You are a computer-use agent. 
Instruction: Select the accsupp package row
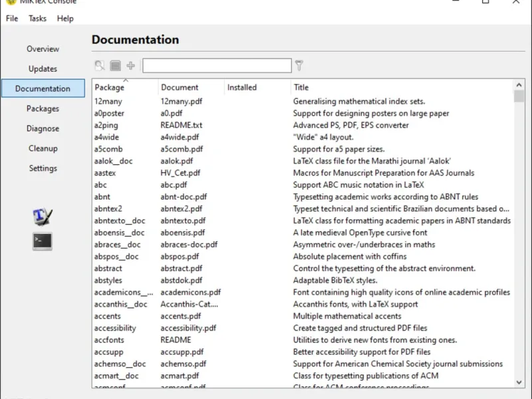[303, 352]
